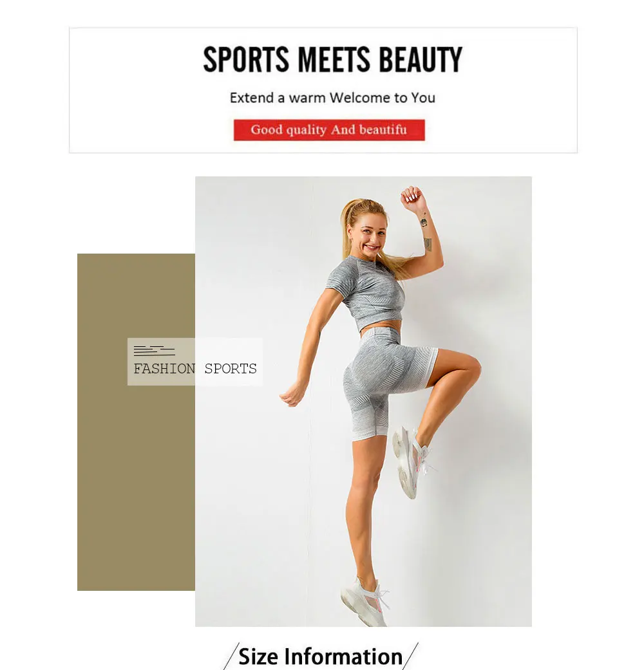
Task: Click the FASHION SPORTS label
Action: (195, 368)
